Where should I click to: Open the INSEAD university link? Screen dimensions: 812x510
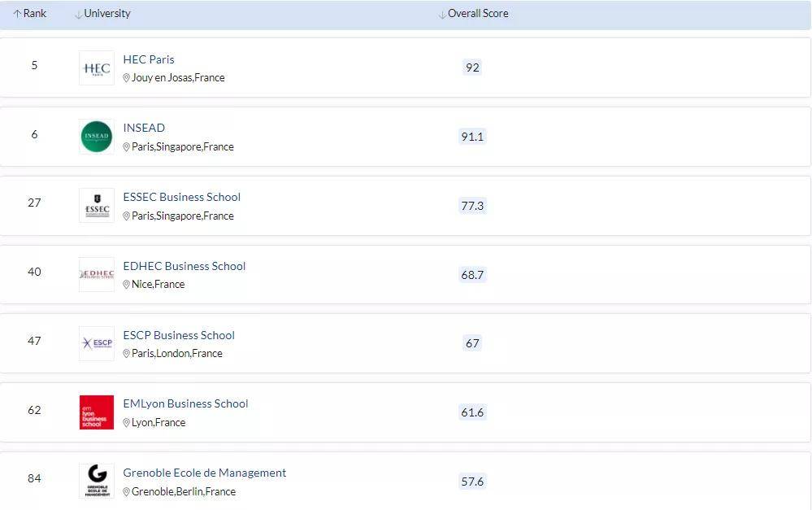(x=144, y=128)
